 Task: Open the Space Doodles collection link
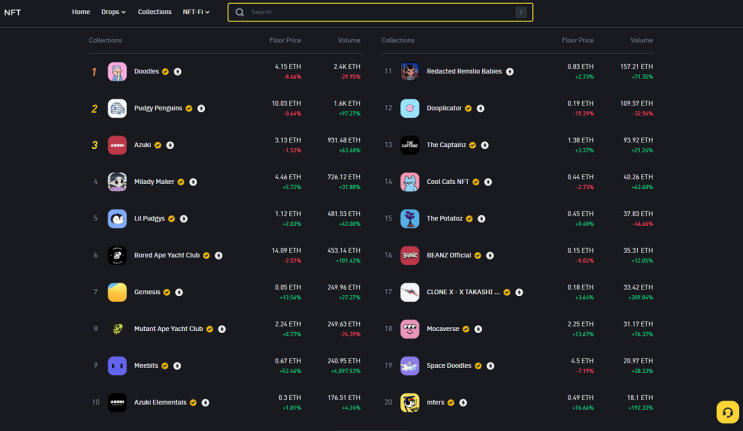click(x=449, y=366)
